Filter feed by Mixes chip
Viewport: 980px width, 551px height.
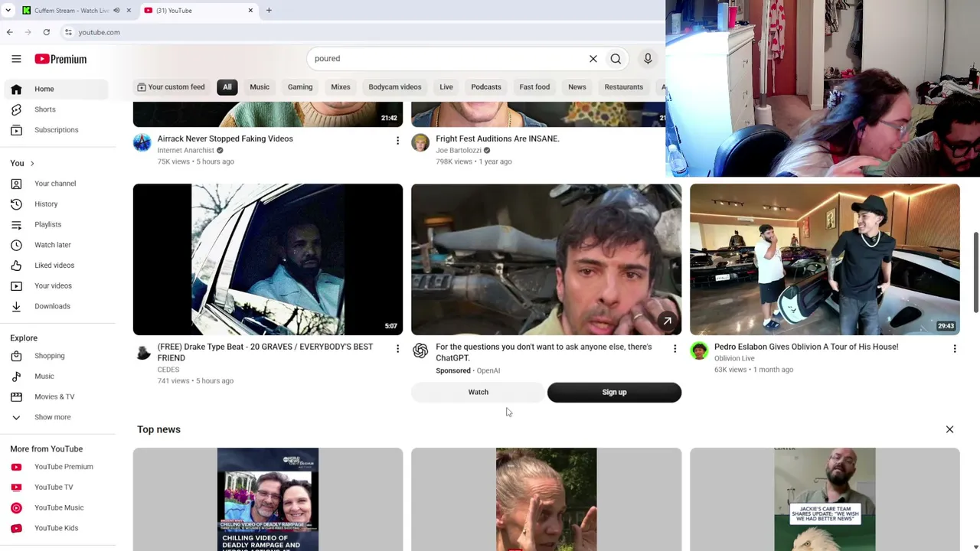[341, 87]
